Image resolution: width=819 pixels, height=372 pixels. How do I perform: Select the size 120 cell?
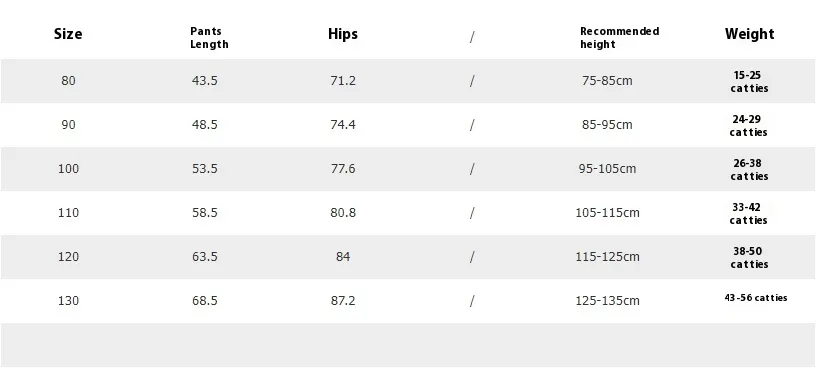(x=68, y=257)
